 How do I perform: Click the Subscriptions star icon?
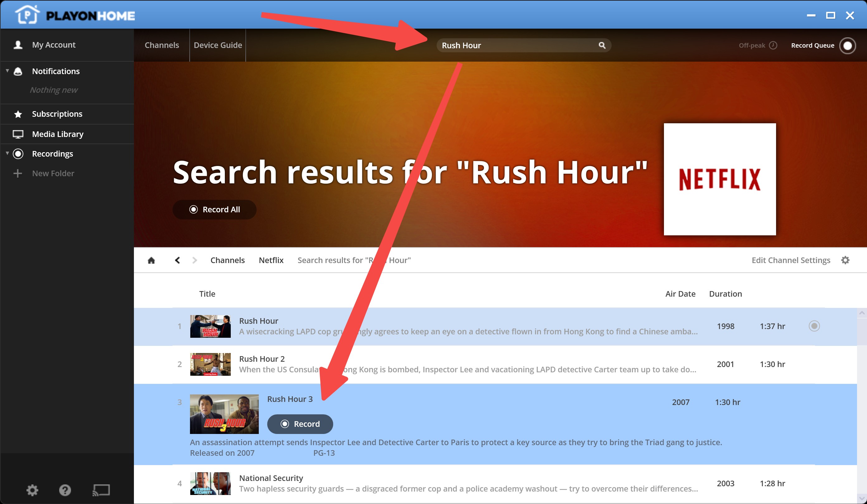(18, 114)
